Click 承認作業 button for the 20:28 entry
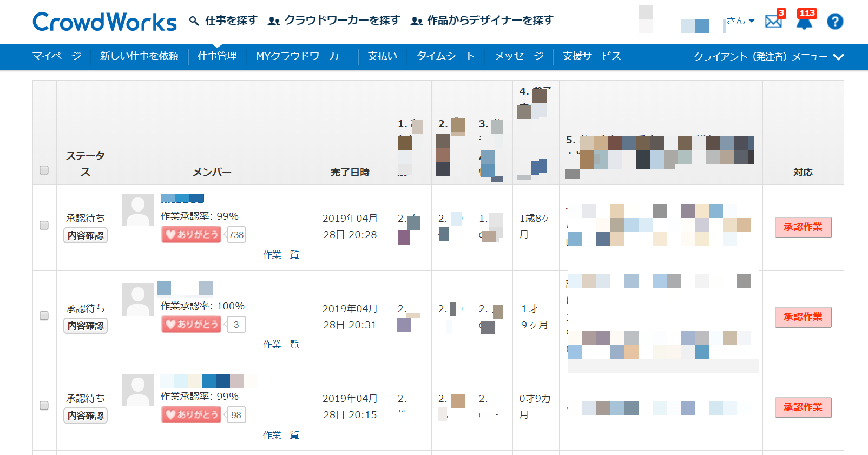 [x=803, y=227]
